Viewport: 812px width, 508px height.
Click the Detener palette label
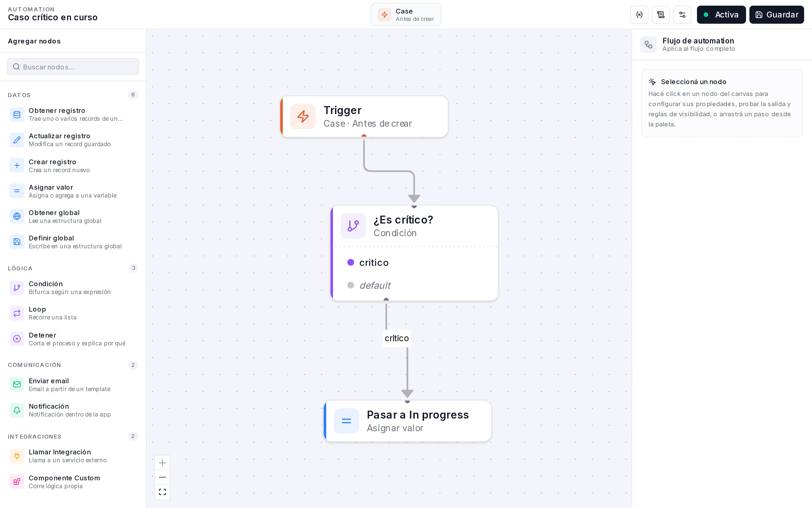coord(42,335)
